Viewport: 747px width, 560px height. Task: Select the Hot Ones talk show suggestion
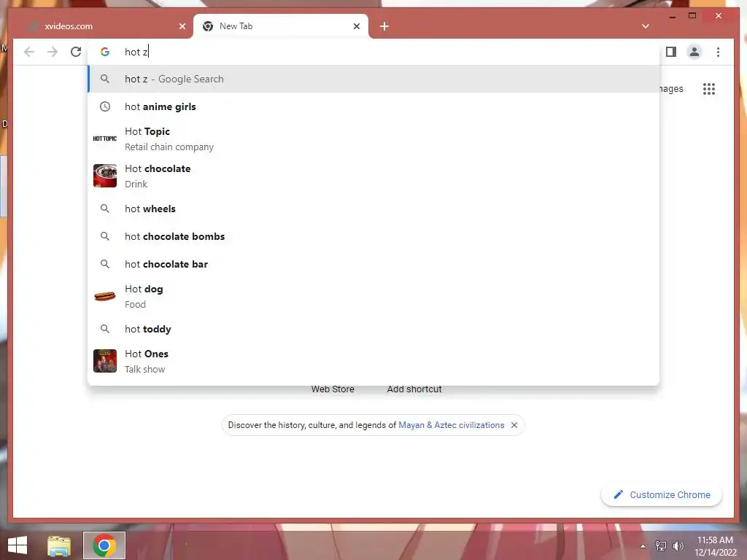[x=373, y=362]
